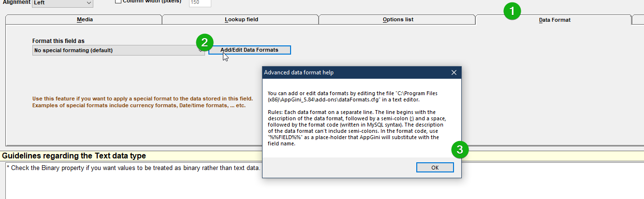The height and width of the screenshot is (199, 644).
Task: Click the green step 3 marker
Action: coord(460,150)
